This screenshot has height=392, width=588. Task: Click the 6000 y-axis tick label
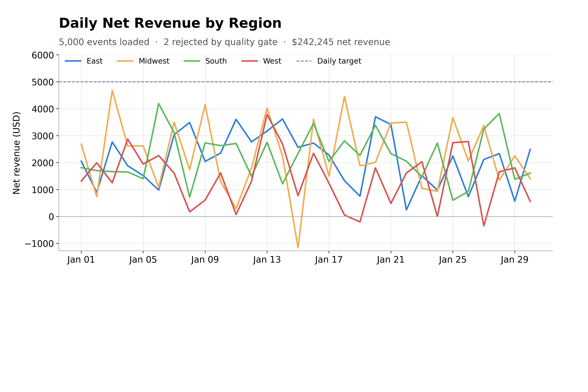pos(43,55)
